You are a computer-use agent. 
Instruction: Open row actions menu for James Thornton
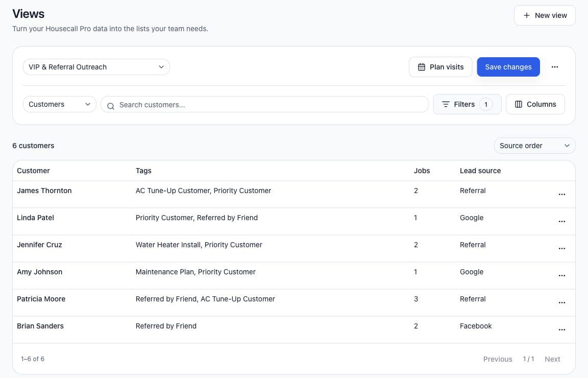562,195
